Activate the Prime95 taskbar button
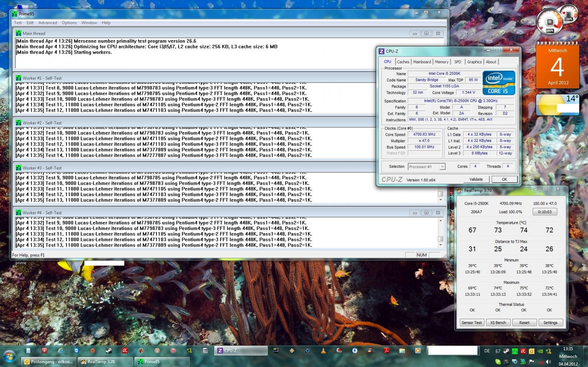This screenshot has height=367, width=588. coord(162,362)
